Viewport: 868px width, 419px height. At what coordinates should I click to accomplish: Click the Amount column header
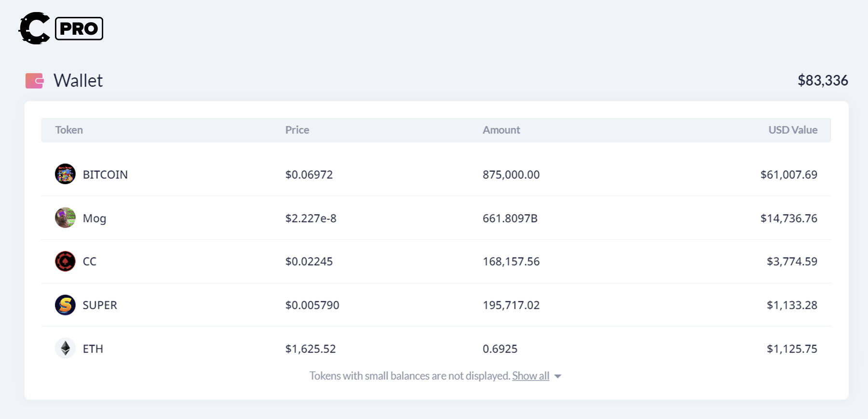(x=502, y=130)
